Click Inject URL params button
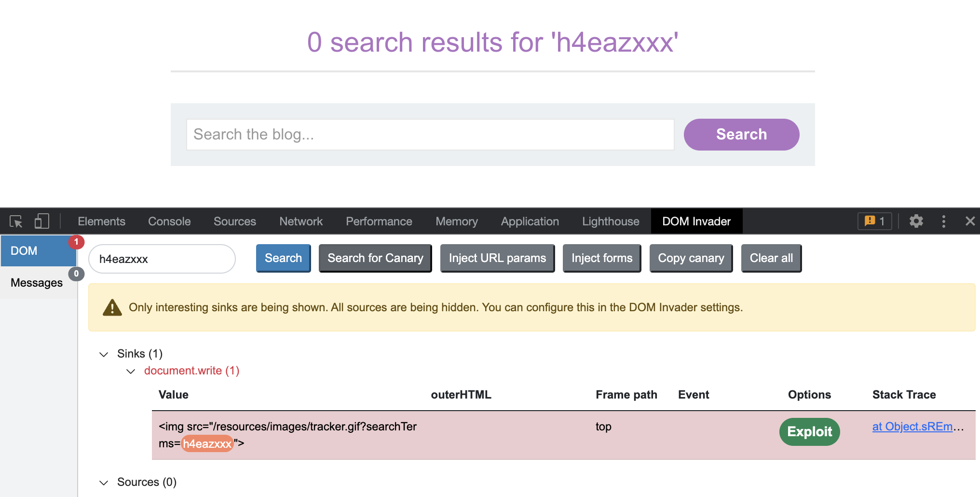This screenshot has width=980, height=497. pyautogui.click(x=497, y=258)
